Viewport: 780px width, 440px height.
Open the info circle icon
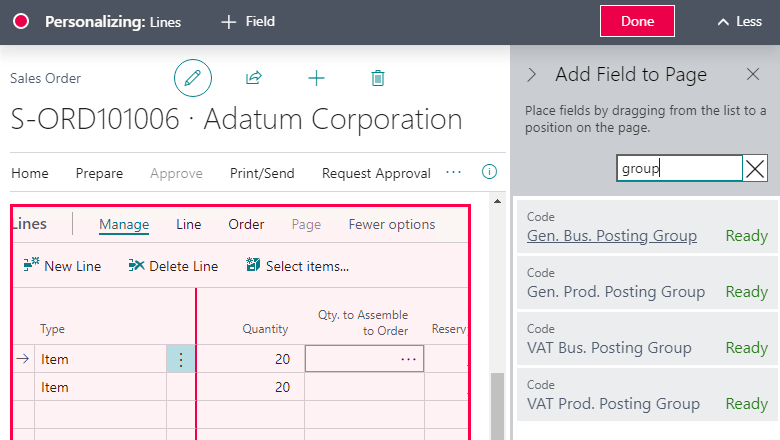tap(489, 172)
